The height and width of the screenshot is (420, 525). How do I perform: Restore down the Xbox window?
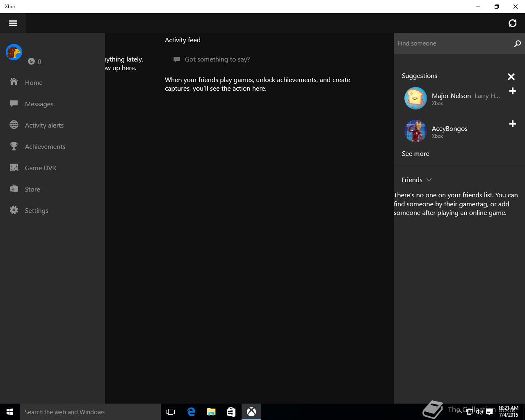click(x=497, y=7)
